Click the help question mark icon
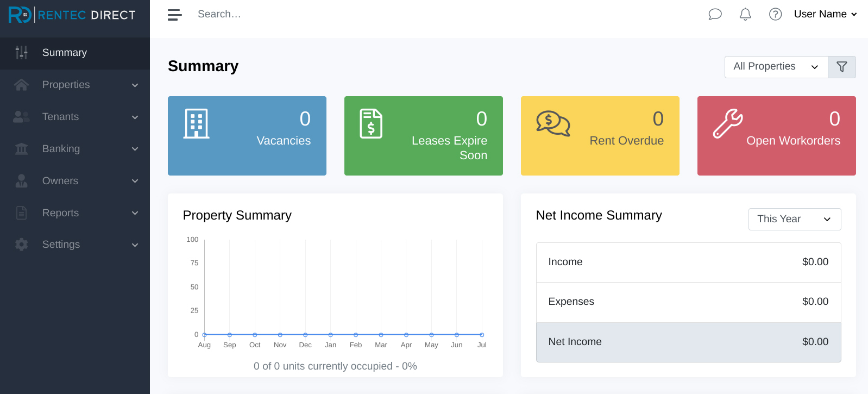The image size is (868, 394). point(775,14)
